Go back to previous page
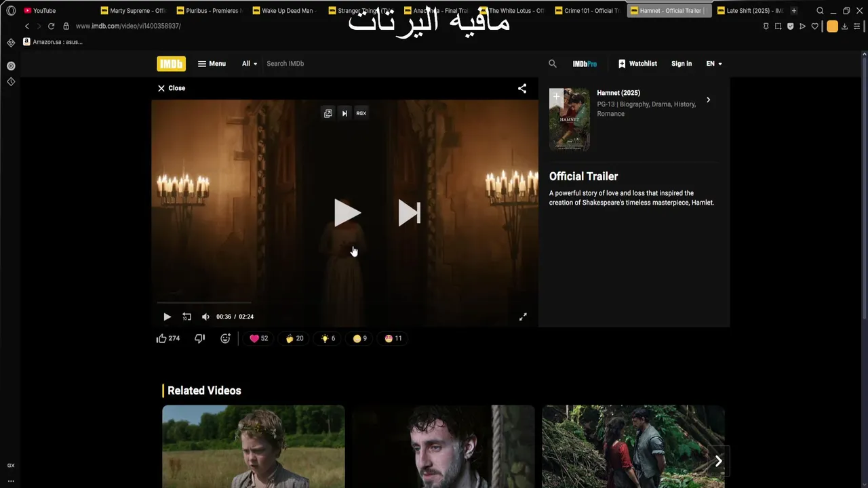The height and width of the screenshot is (488, 868). tap(27, 26)
